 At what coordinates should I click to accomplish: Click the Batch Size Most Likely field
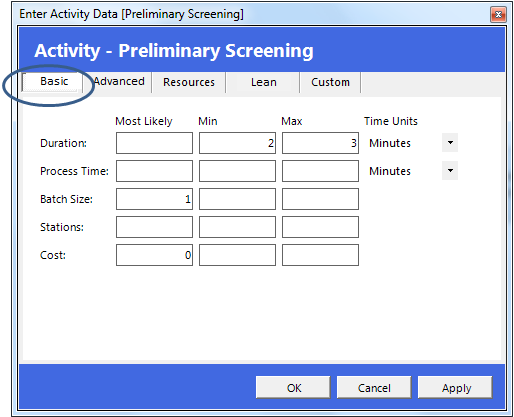click(x=154, y=199)
